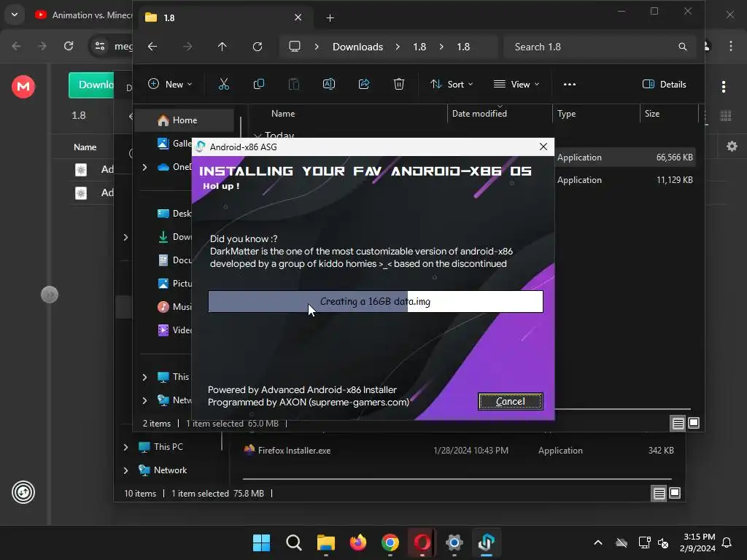
Task: Click the Cut icon in Explorer toolbar
Action: coord(223,85)
